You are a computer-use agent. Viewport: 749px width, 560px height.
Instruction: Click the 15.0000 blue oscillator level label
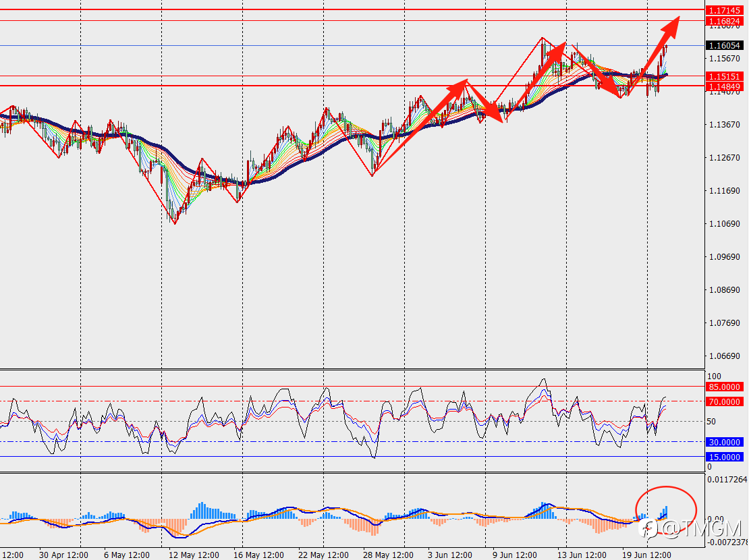(724, 457)
